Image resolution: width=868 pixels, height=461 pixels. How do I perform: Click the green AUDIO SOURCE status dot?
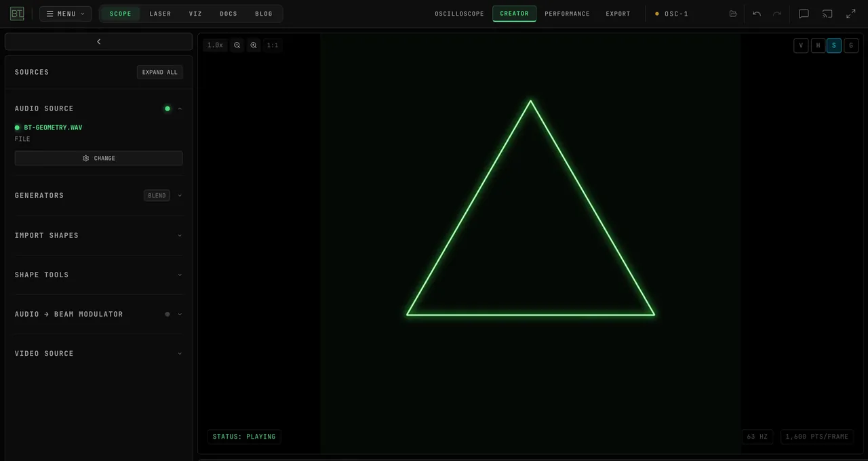click(167, 108)
